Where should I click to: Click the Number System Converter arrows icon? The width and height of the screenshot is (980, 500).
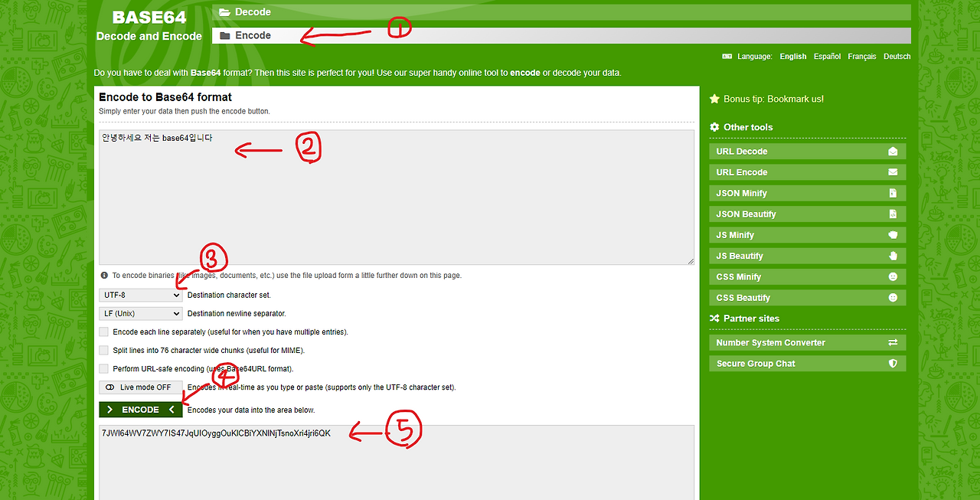tap(893, 343)
